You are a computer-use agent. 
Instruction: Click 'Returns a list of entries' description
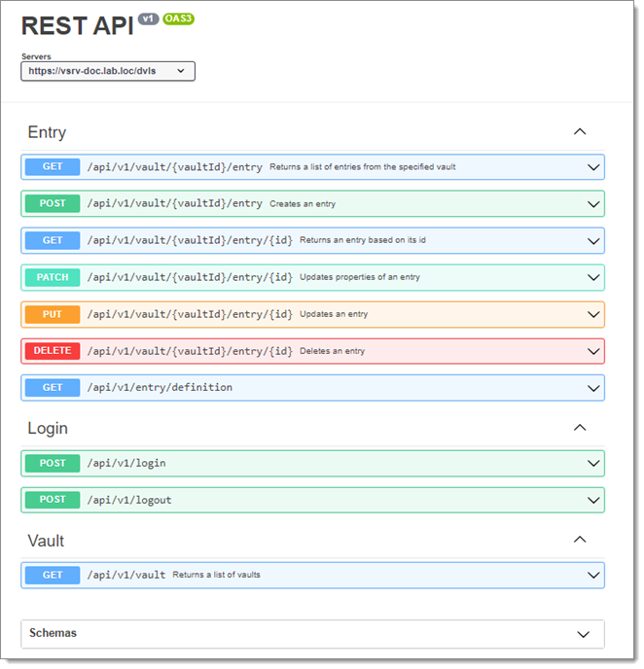click(362, 167)
